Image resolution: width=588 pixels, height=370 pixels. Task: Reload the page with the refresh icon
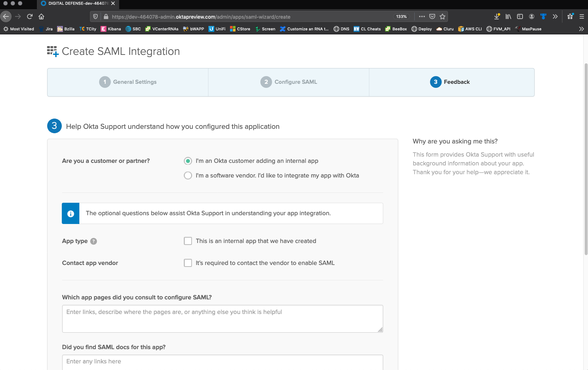point(30,16)
